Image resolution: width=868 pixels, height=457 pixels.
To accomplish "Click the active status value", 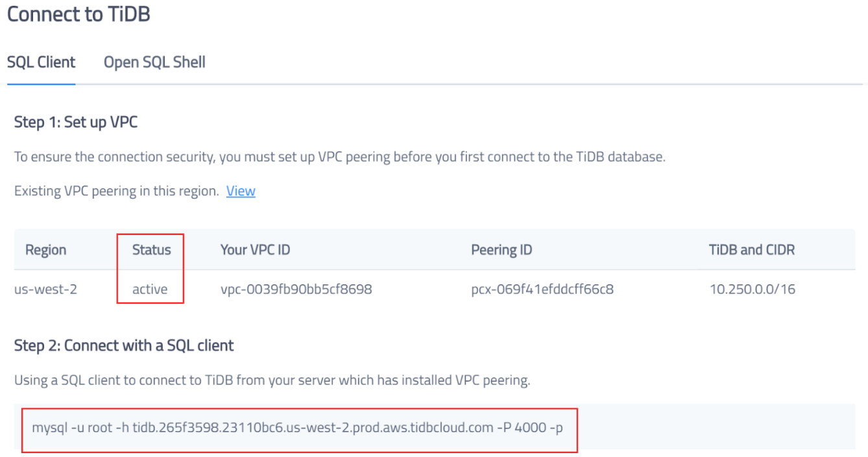I will click(150, 289).
